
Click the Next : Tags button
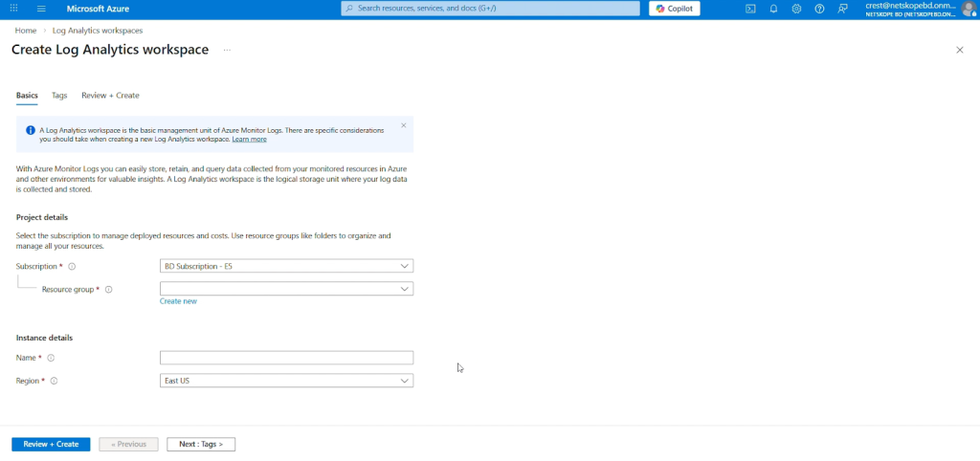(201, 444)
